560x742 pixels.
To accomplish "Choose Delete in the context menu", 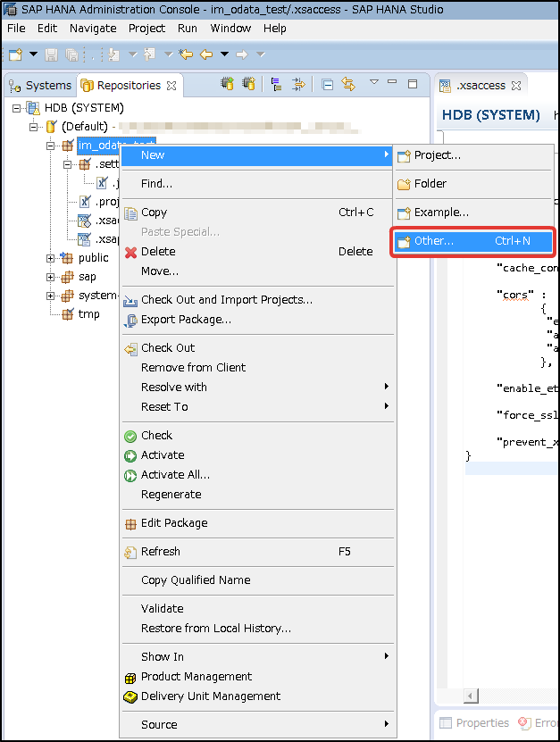I will [257, 252].
